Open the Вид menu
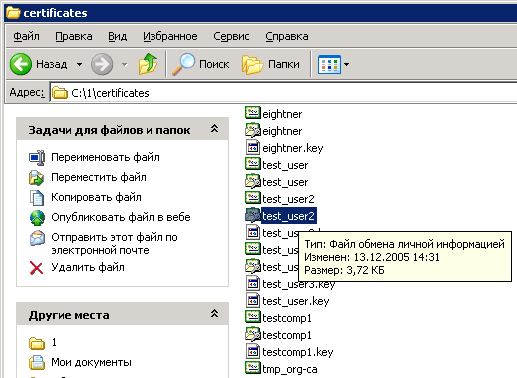Image resolution: width=517 pixels, height=378 pixels. pyautogui.click(x=117, y=36)
